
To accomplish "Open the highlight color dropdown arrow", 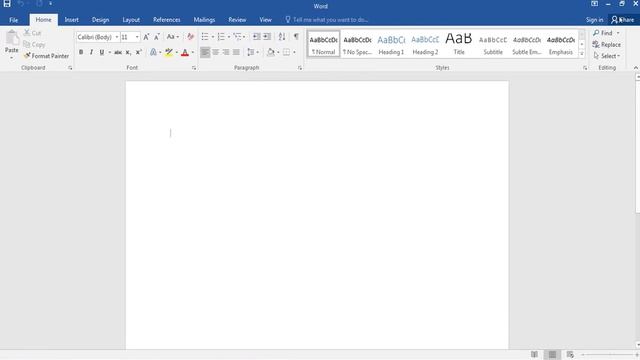I will pyautogui.click(x=176, y=52).
